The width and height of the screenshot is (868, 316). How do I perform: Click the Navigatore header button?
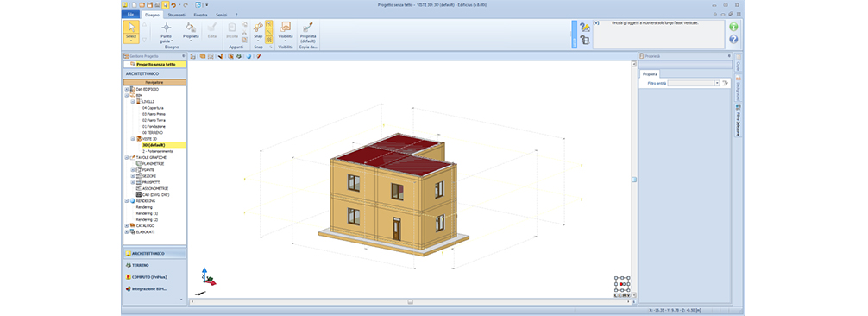[x=154, y=82]
